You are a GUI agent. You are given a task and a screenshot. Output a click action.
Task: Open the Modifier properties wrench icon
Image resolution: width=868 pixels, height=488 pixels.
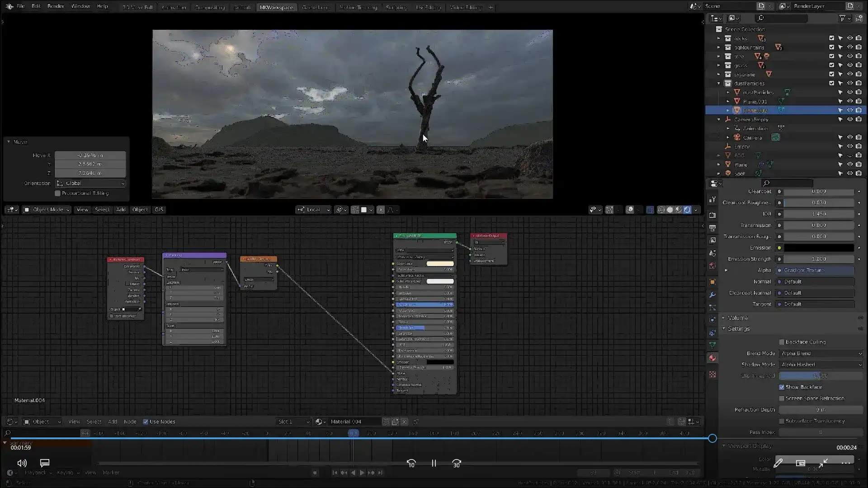pos(712,295)
